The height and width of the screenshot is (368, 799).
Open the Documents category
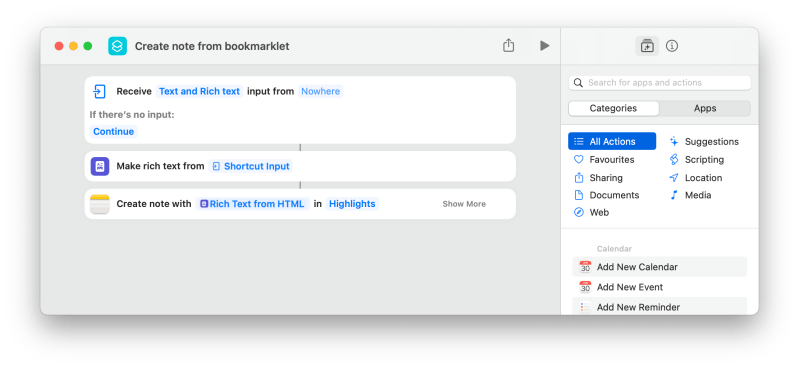point(614,195)
